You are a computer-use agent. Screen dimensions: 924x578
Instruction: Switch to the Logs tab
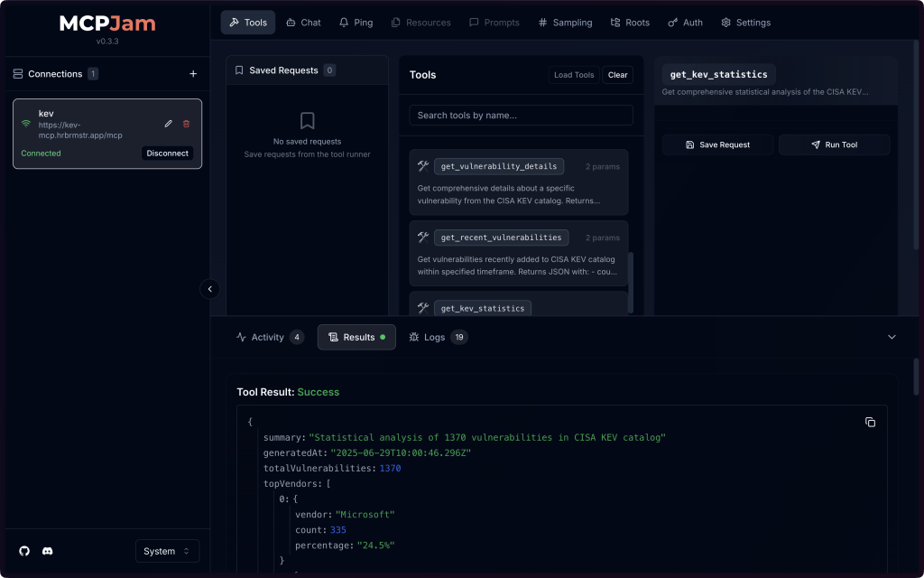point(437,337)
